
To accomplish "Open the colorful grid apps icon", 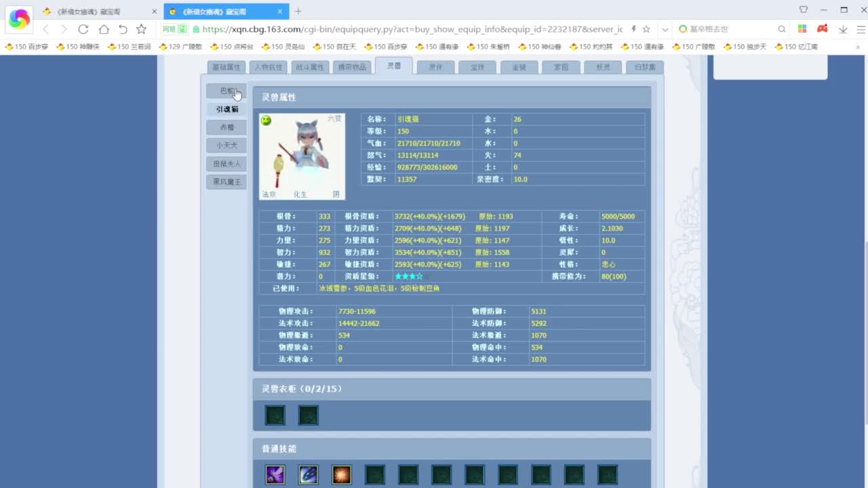I will [802, 29].
